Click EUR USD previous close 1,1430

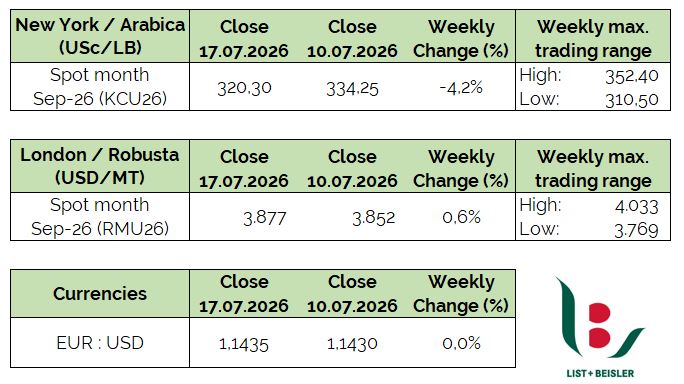[352, 344]
